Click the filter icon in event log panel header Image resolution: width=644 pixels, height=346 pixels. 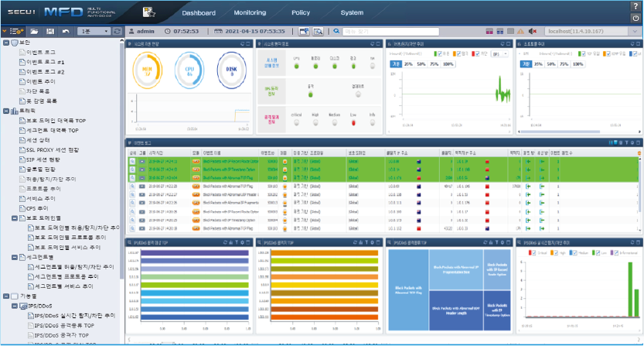click(626, 142)
